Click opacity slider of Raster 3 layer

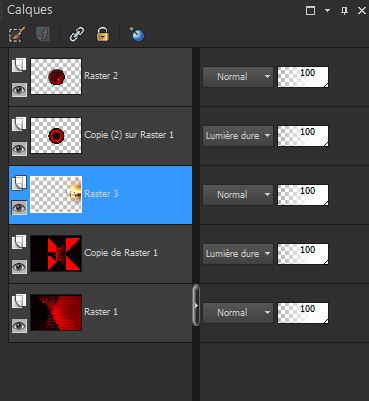coord(303,195)
